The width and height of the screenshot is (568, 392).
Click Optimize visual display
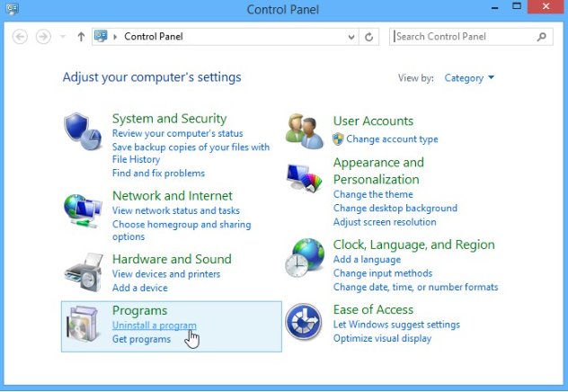[382, 338]
